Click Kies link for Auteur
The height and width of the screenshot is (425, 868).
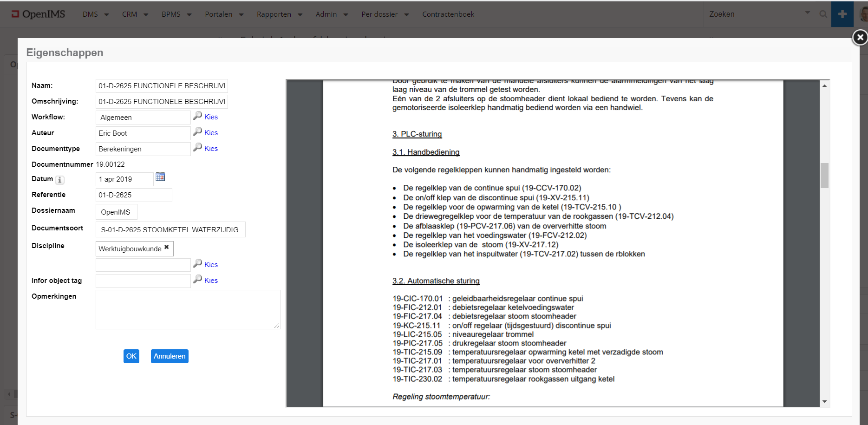211,133
